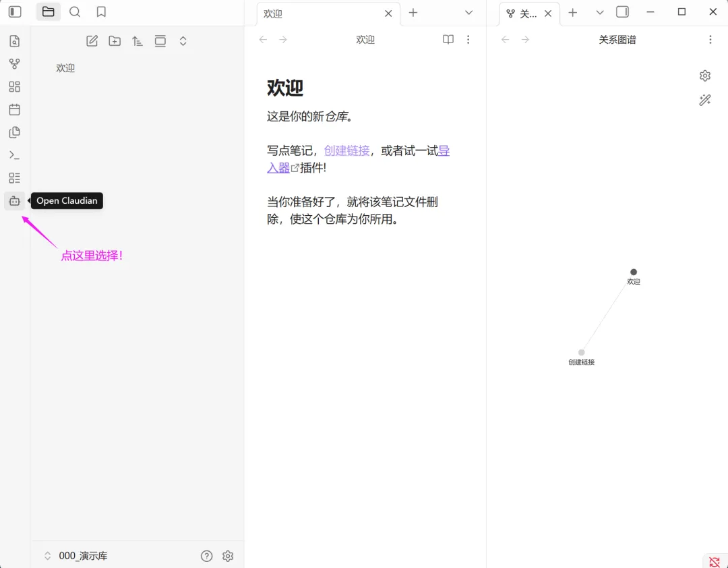Open more options for 欢迎 note
The width and height of the screenshot is (728, 568).
[x=468, y=40]
